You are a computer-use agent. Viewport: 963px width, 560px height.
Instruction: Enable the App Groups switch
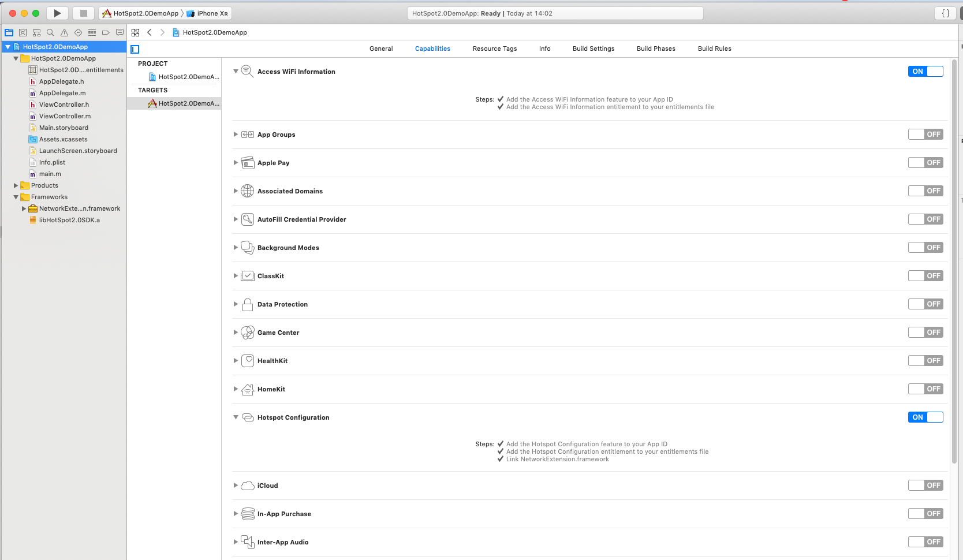(925, 135)
